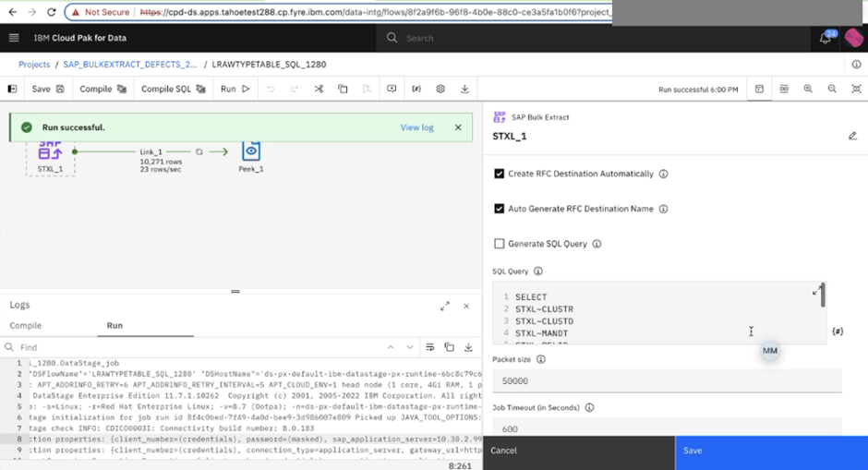868x470 pixels.
Task: Enable Generate SQL Query checkbox
Action: pos(500,244)
